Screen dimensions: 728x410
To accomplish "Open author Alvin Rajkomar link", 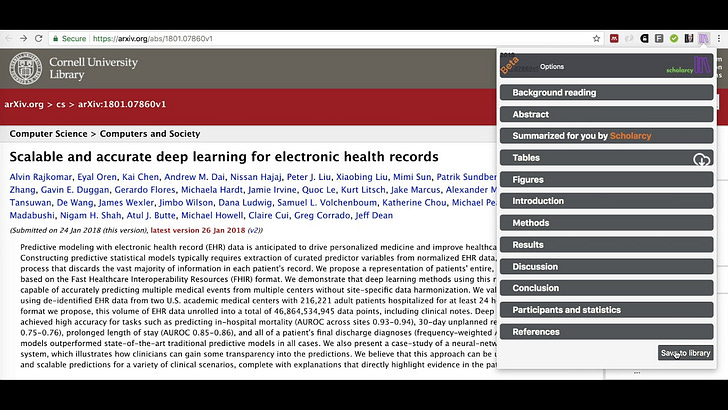I will coord(41,177).
